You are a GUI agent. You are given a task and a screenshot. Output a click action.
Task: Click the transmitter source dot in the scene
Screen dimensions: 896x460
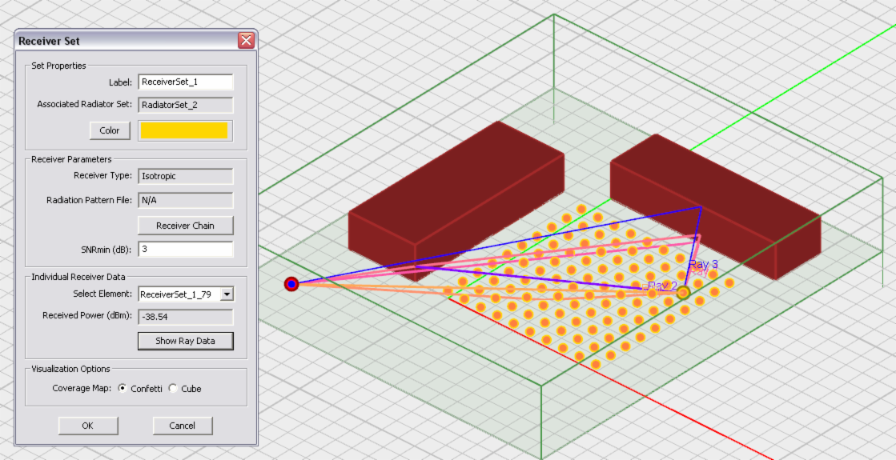[x=291, y=284]
